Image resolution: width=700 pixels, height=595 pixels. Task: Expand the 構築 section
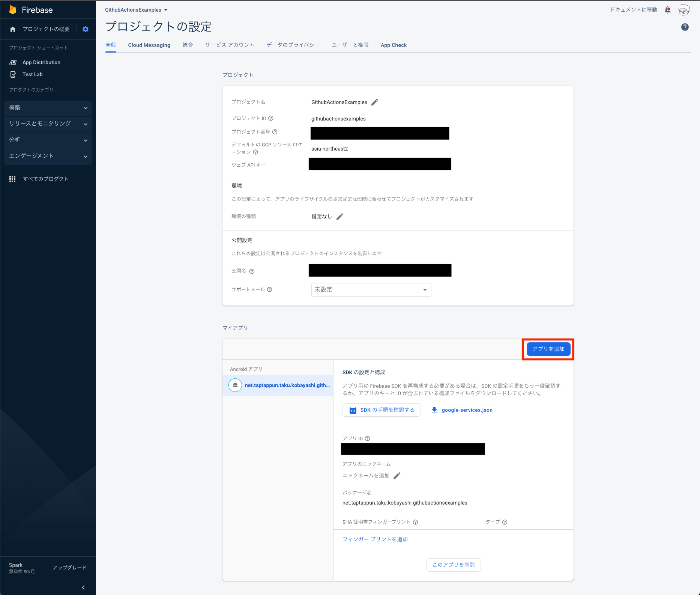(x=48, y=108)
